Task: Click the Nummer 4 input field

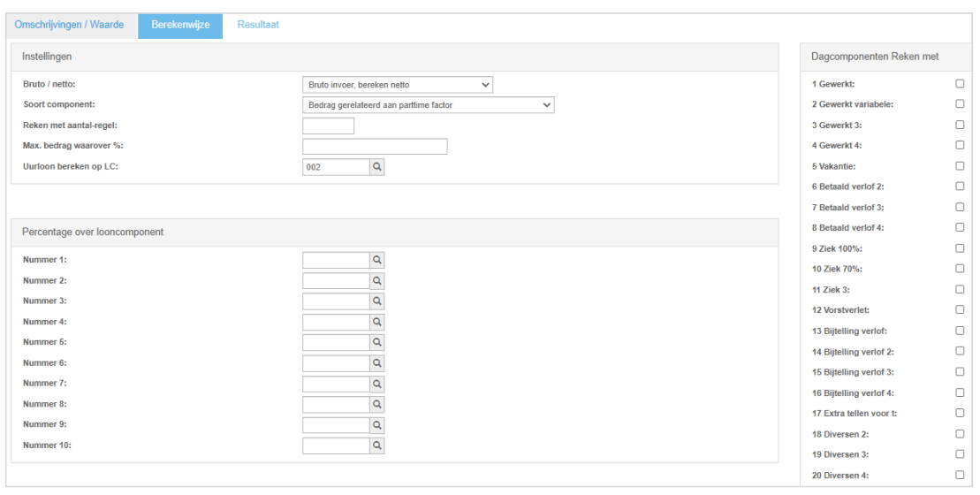Action: click(337, 322)
